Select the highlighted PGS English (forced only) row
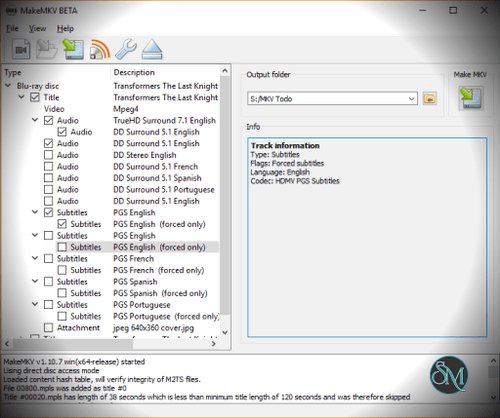Screen dimensions: 500x418 [138, 247]
